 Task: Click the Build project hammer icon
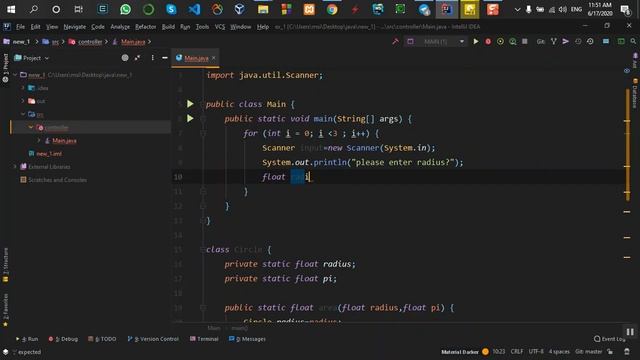point(395,41)
